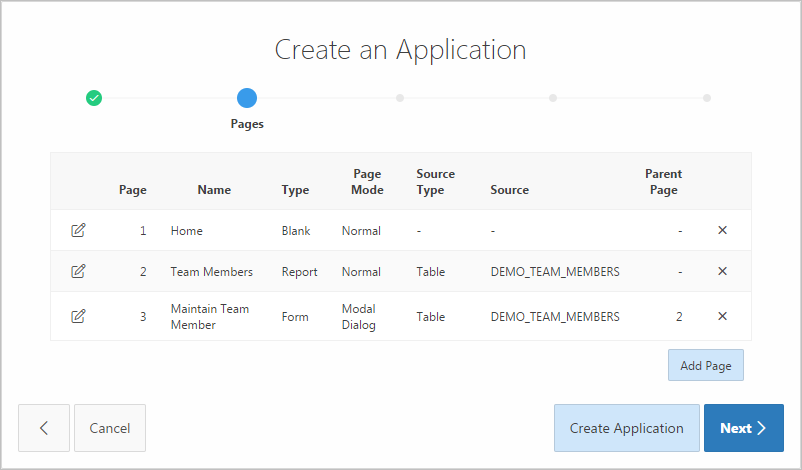The height and width of the screenshot is (470, 802).
Task: Select the Team Members name cell
Action: (x=212, y=272)
